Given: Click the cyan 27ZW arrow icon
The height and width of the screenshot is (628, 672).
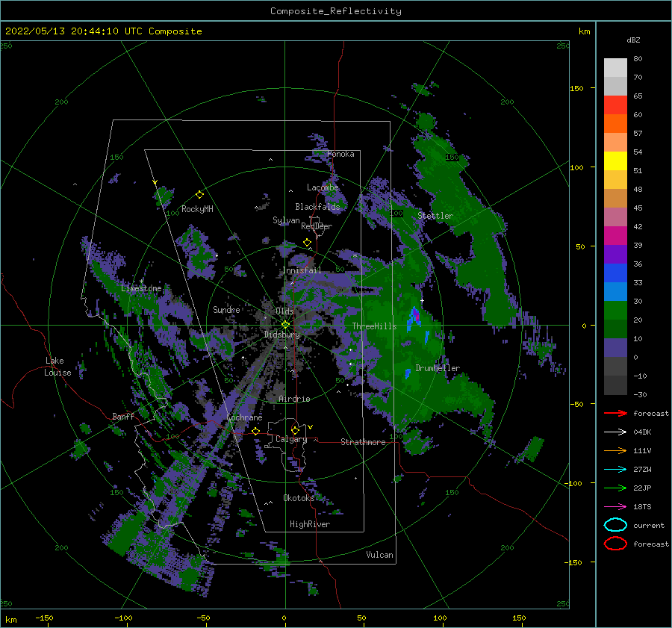Looking at the screenshot, I should click(x=615, y=470).
